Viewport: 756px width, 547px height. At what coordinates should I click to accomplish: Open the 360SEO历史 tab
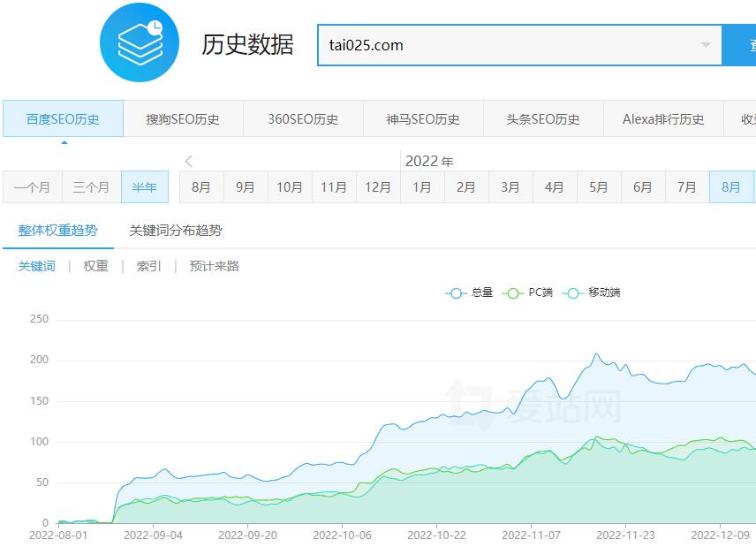click(303, 119)
